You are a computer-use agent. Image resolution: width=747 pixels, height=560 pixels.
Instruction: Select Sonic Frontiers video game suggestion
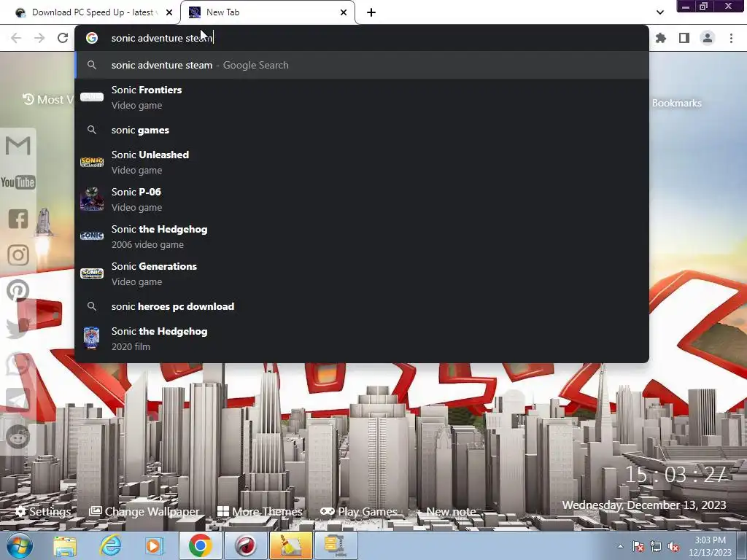(x=362, y=97)
